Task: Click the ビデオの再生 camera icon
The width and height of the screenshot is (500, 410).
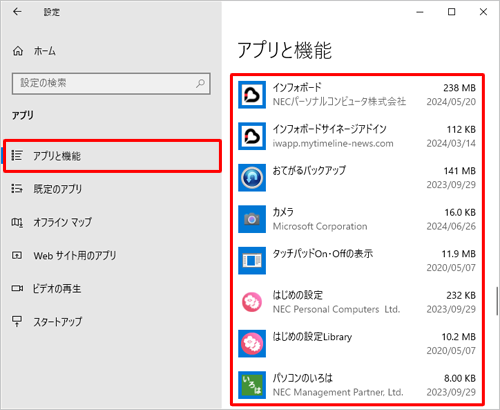Action: [17, 288]
